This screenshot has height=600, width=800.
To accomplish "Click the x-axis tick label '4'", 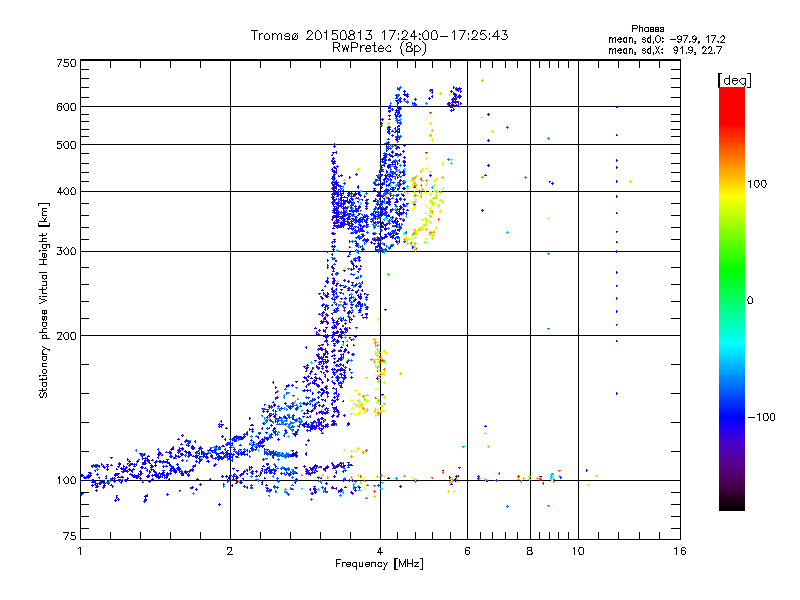I will tap(380, 551).
